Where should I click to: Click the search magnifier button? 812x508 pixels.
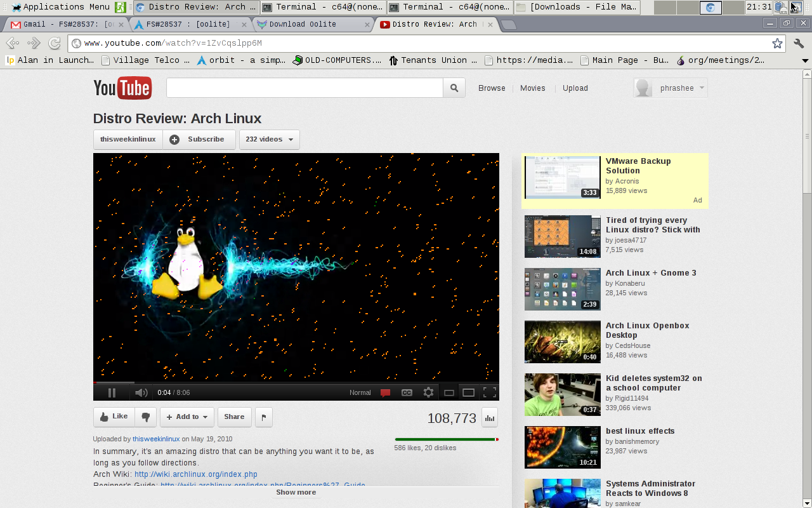[454, 88]
